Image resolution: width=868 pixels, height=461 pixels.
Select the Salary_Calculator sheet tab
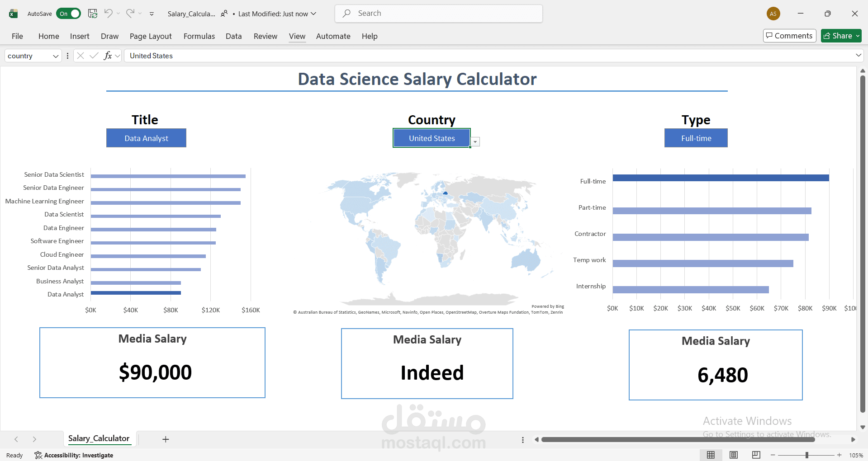[x=99, y=438]
